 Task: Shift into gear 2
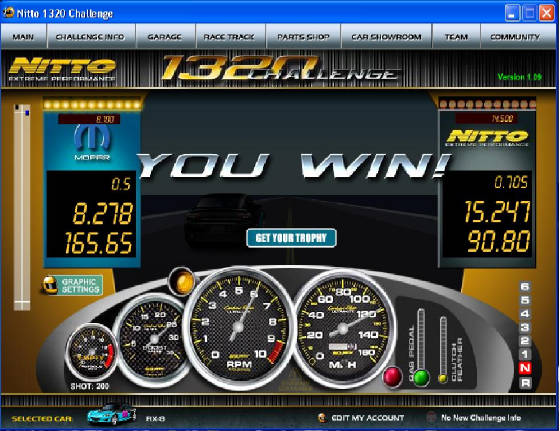[525, 341]
